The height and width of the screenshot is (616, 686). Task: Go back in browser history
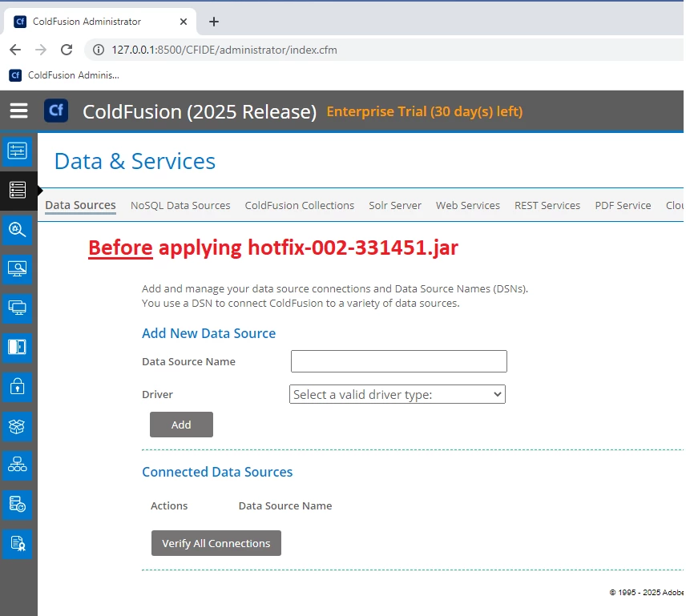pos(15,50)
